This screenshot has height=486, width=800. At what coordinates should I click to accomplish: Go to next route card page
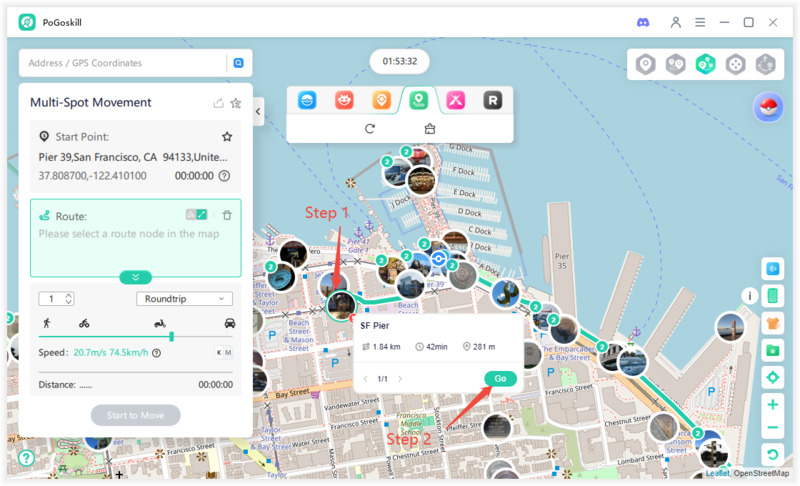(400, 378)
